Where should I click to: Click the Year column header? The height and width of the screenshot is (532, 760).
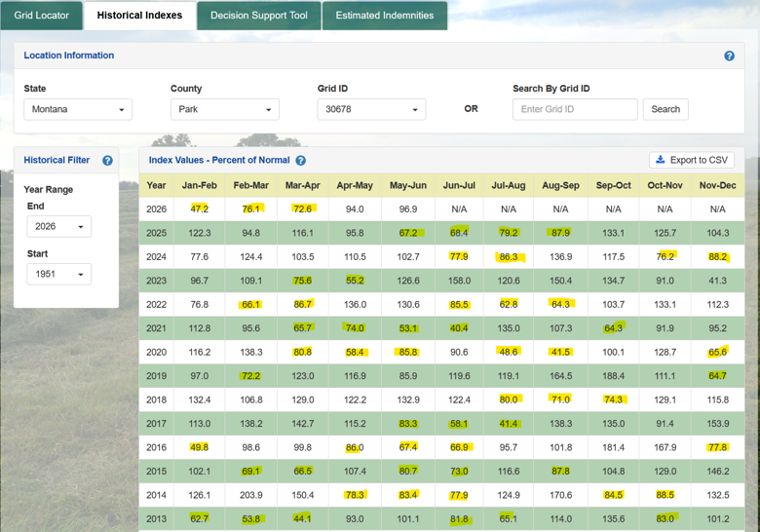tap(157, 185)
